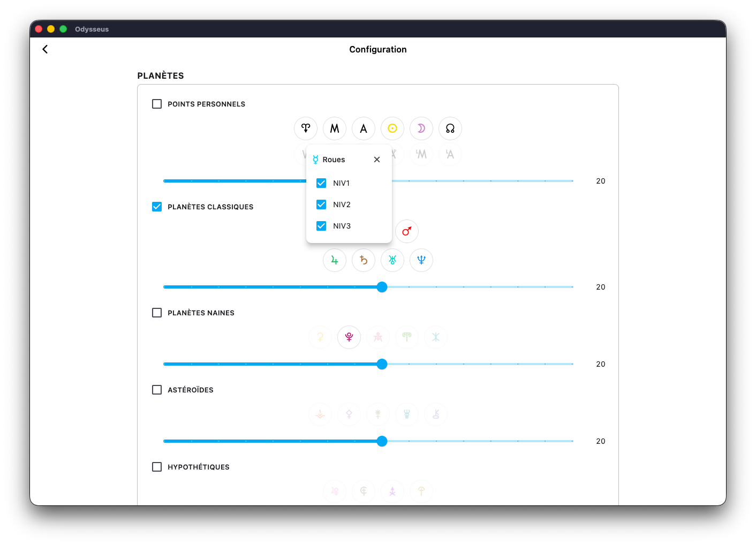The height and width of the screenshot is (545, 756).
Task: Uncheck Planètes Classiques checkbox
Action: click(157, 207)
